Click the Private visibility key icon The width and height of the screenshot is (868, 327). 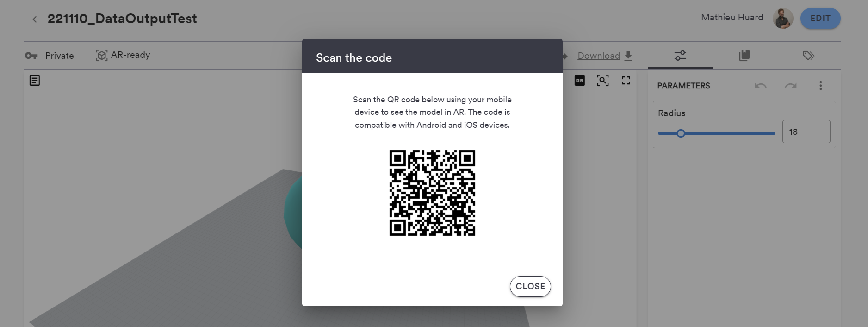pos(31,56)
